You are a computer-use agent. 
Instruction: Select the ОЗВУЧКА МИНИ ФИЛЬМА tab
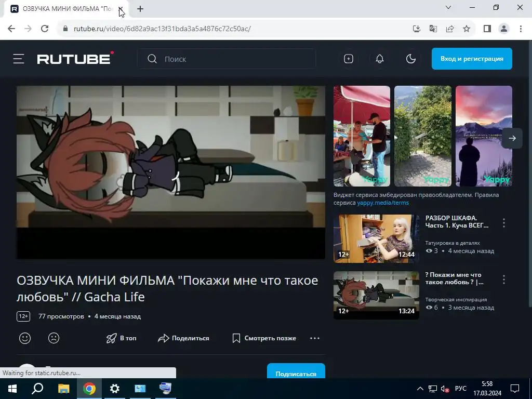tap(66, 9)
